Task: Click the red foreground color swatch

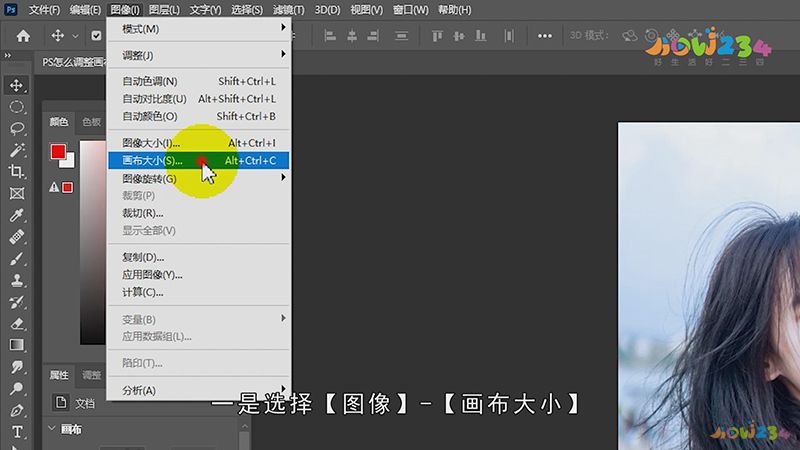Action: 57,151
